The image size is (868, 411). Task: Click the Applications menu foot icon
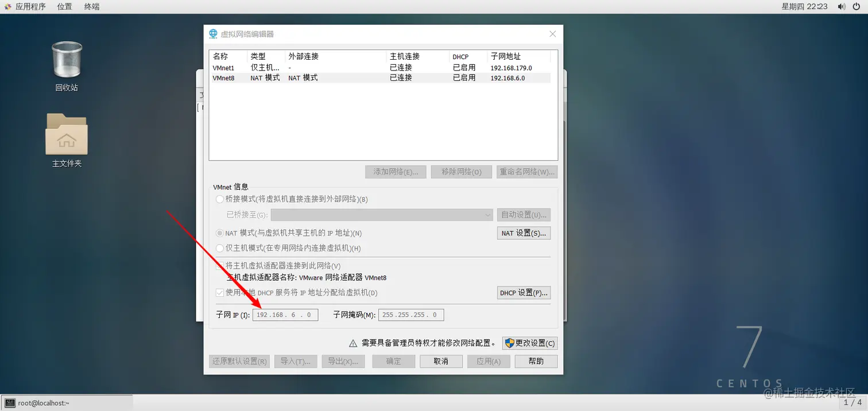coord(7,6)
